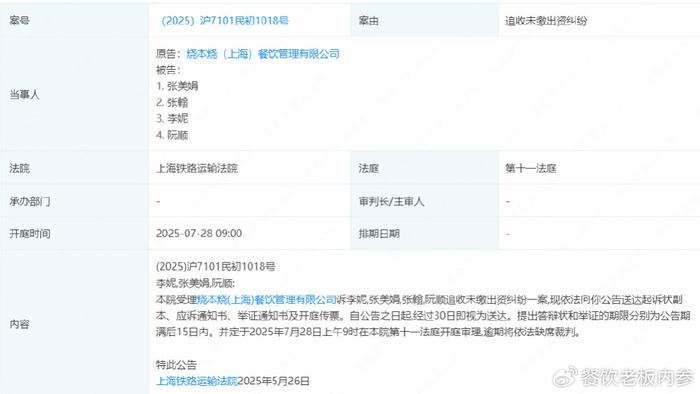Select the 当事人 row label
This screenshot has width=700, height=394.
[25, 94]
